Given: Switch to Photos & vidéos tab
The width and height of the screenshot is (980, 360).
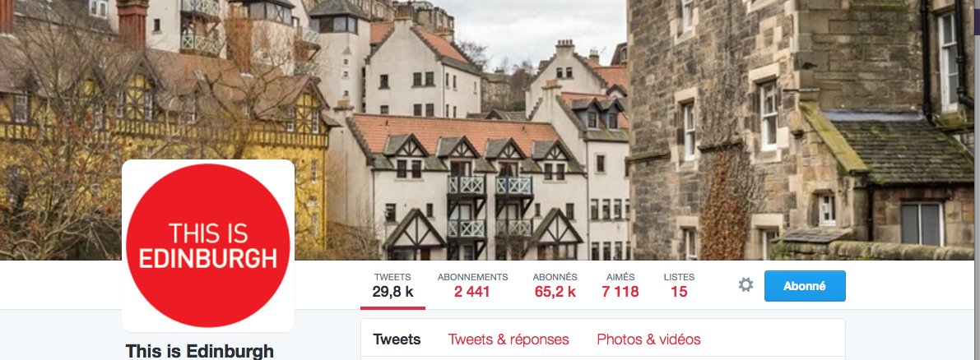Looking at the screenshot, I should 648,339.
